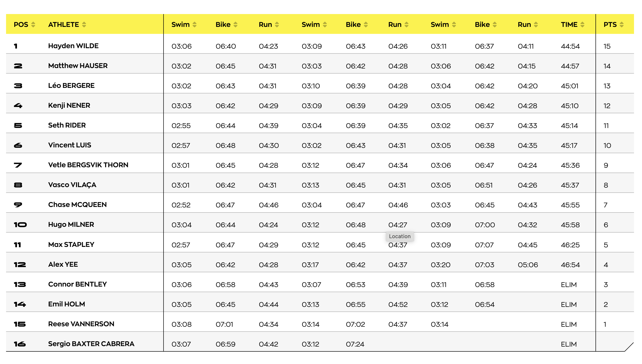Viewport: 642px width, 364px height.
Task: Click sort icon beside TIME header
Action: tap(582, 24)
